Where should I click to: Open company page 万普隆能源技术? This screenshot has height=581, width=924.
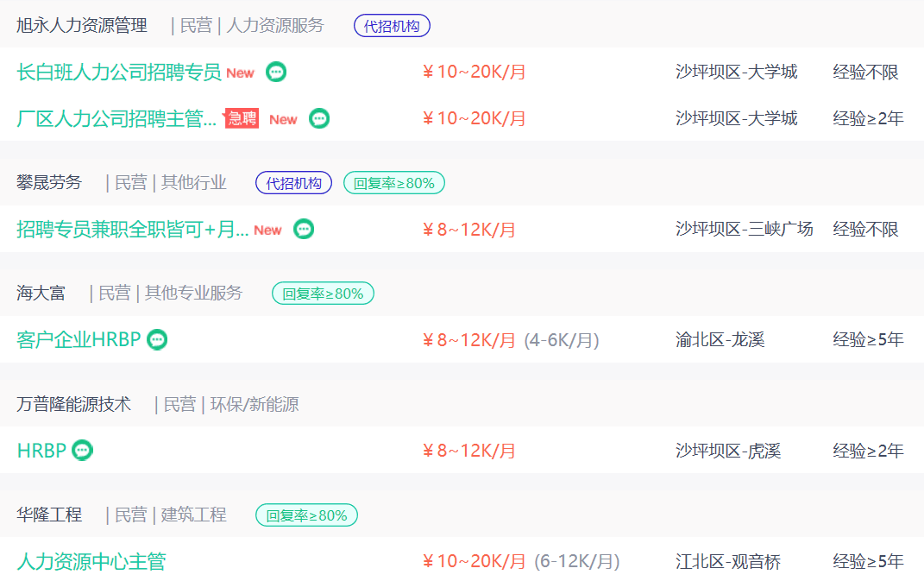click(73, 404)
